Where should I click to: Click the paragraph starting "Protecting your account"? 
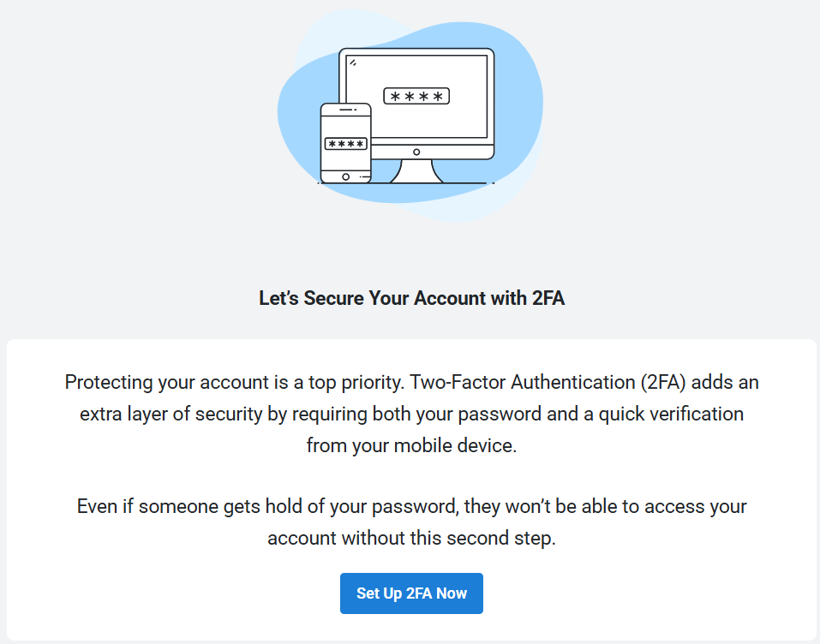point(411,414)
